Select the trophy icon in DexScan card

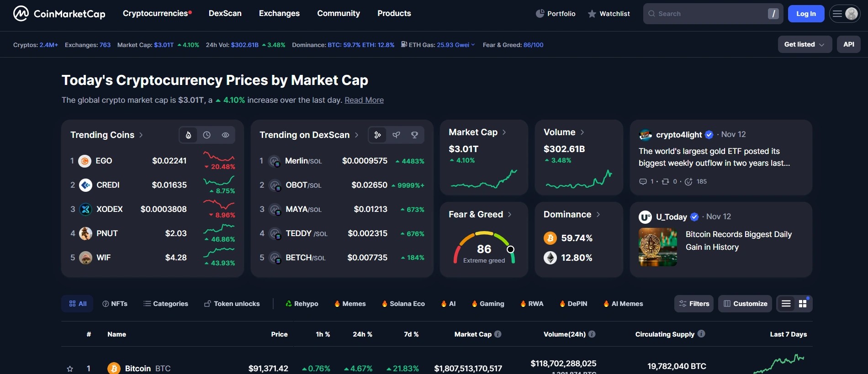(414, 135)
